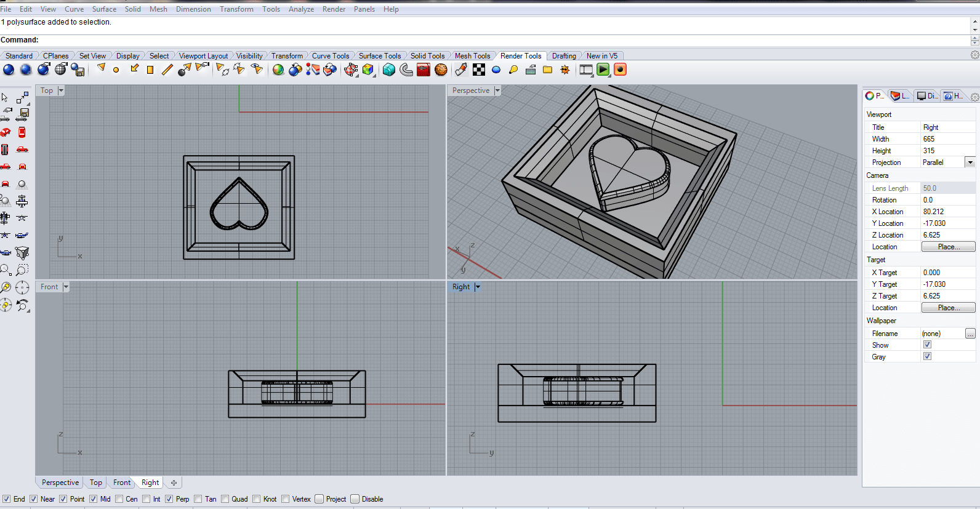Viewport: 980px width, 509px height.
Task: Click the red record animation icon
Action: pos(621,70)
